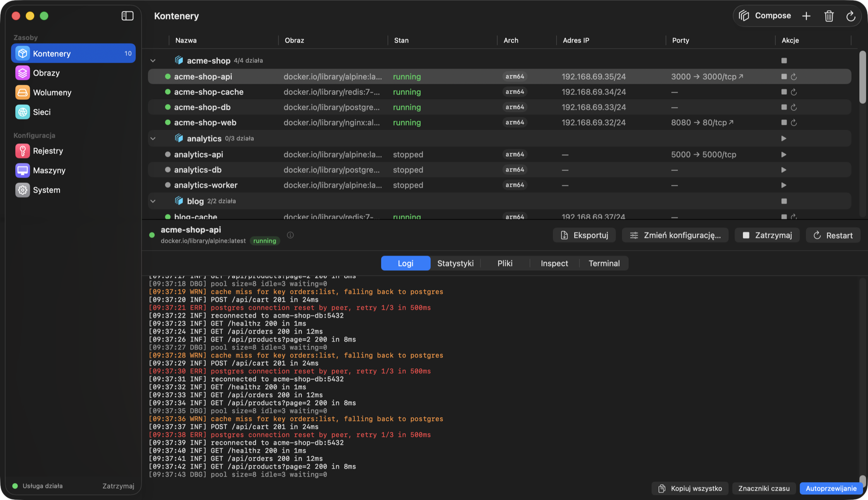Viewport: 868px width, 500px height.
Task: Start the analytics-db container
Action: pos(784,170)
